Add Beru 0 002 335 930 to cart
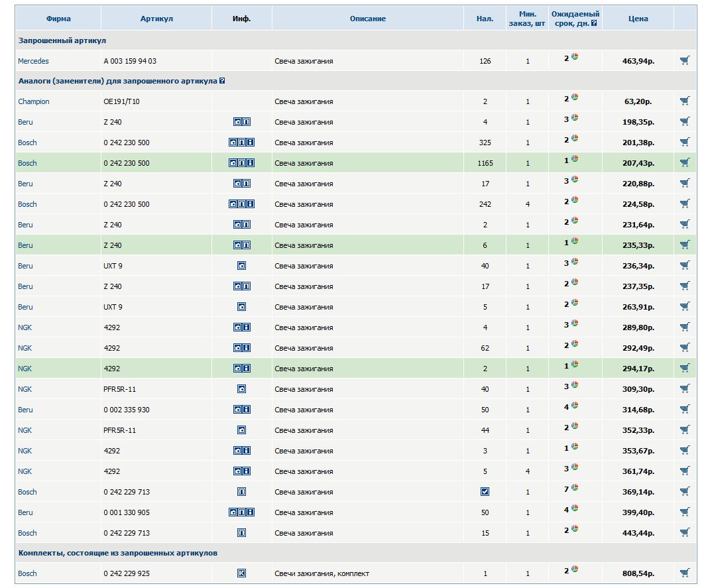The image size is (710, 588). pyautogui.click(x=685, y=409)
